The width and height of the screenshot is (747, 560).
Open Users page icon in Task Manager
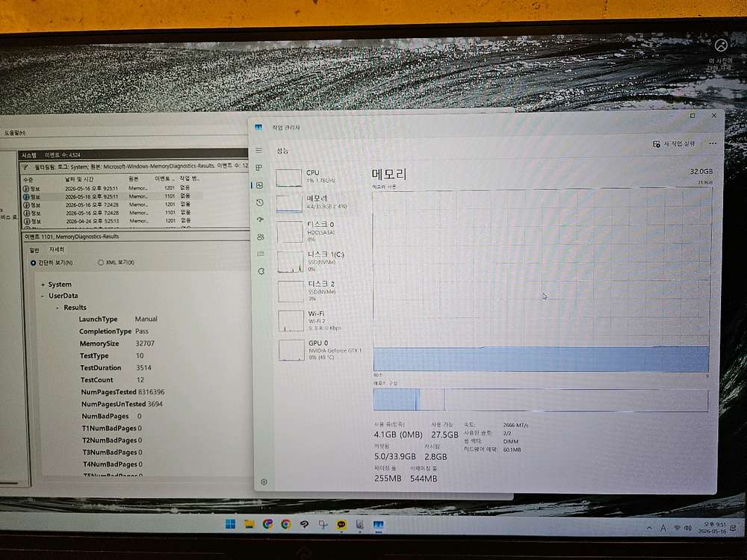coord(261,237)
